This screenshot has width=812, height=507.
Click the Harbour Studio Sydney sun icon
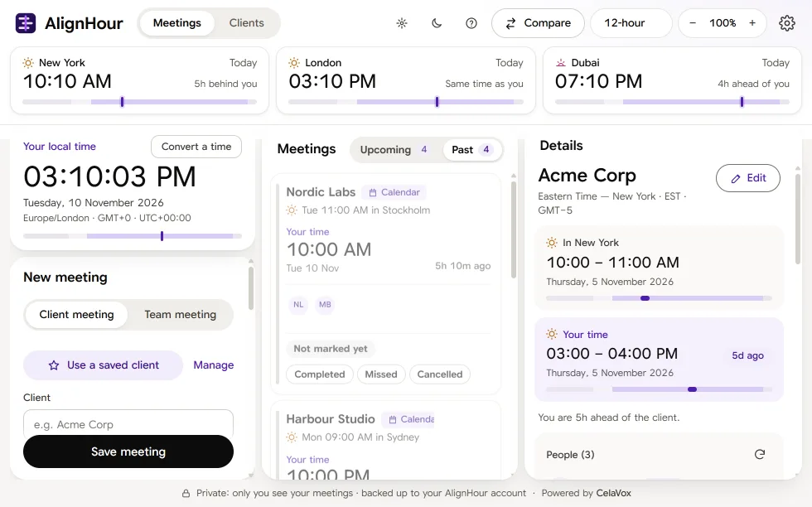[292, 437]
